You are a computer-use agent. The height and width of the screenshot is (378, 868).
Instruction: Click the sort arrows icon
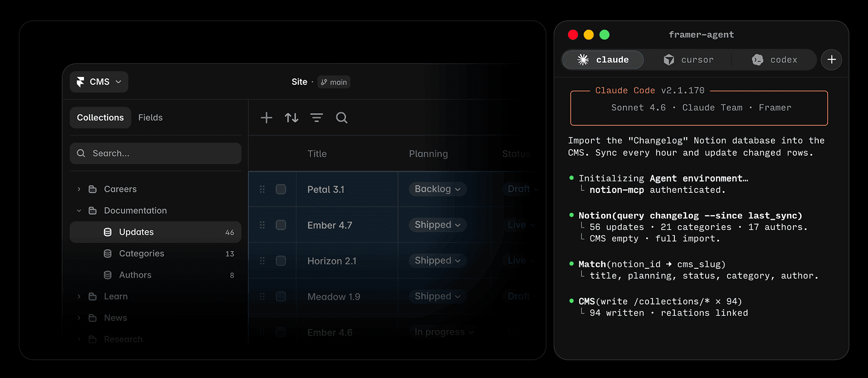click(292, 117)
